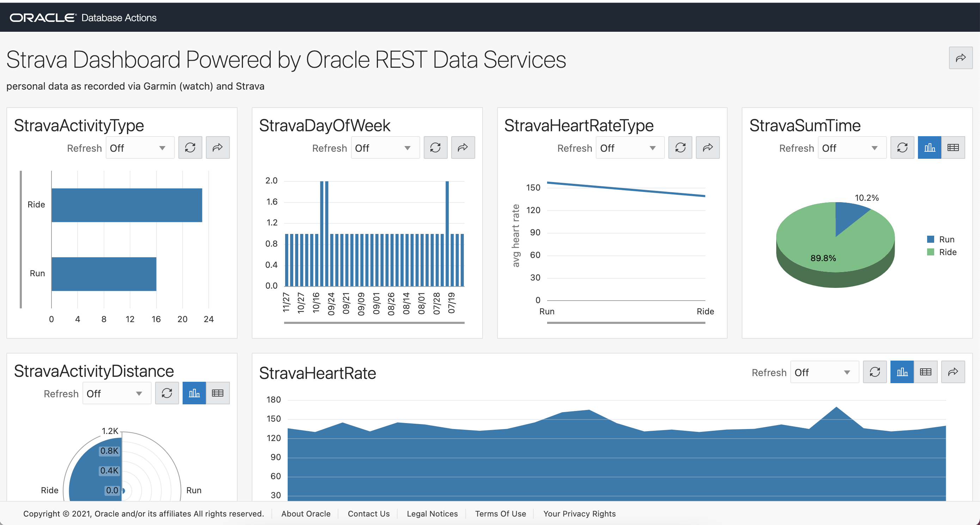Open the About Oracle footer link
Image resolution: width=980 pixels, height=525 pixels.
[x=306, y=514]
